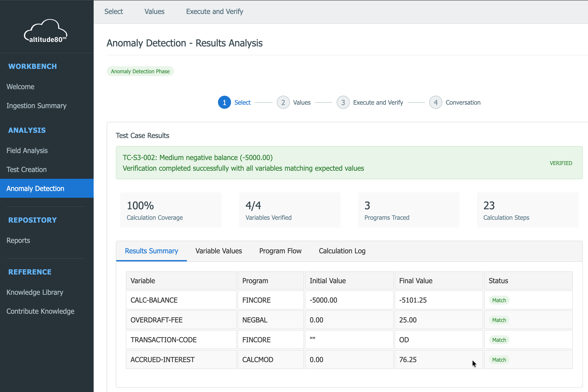
Task: Open Values in the top navigation
Action: point(154,12)
